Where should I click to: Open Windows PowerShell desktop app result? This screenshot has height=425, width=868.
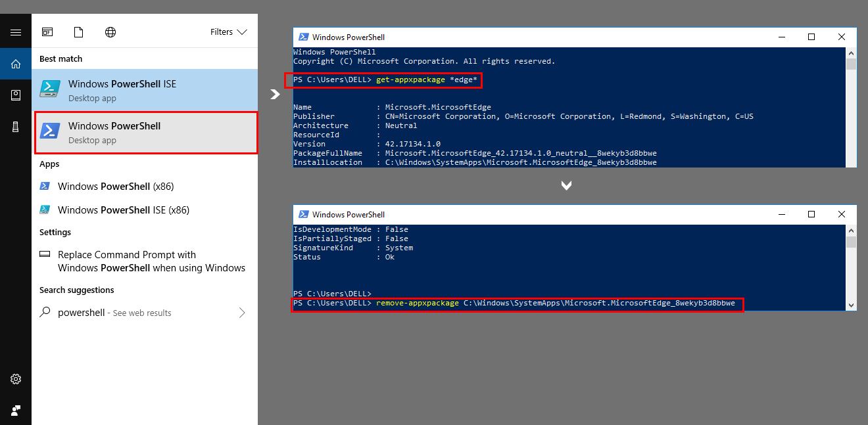tap(146, 132)
